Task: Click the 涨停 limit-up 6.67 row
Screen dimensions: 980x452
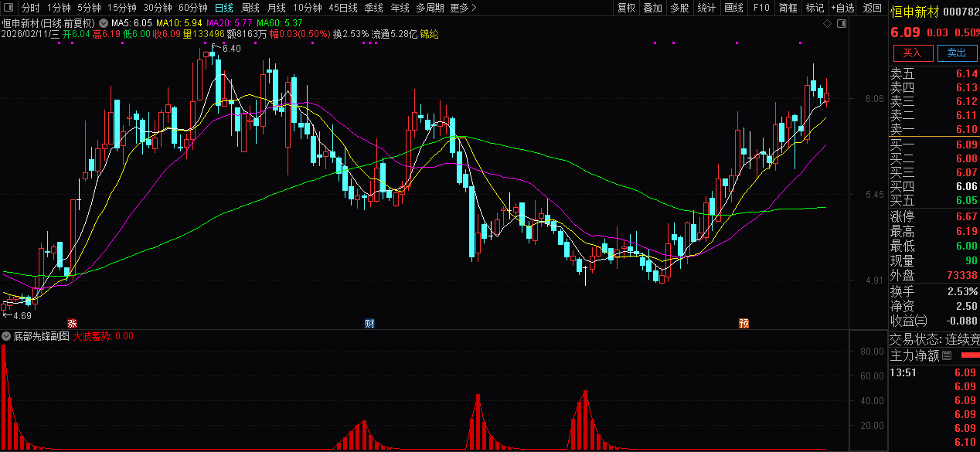Action: point(934,216)
